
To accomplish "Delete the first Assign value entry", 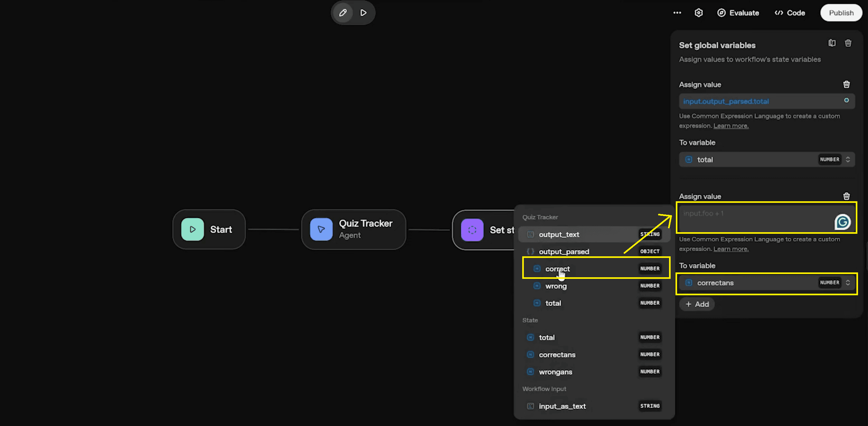I will pyautogui.click(x=846, y=84).
